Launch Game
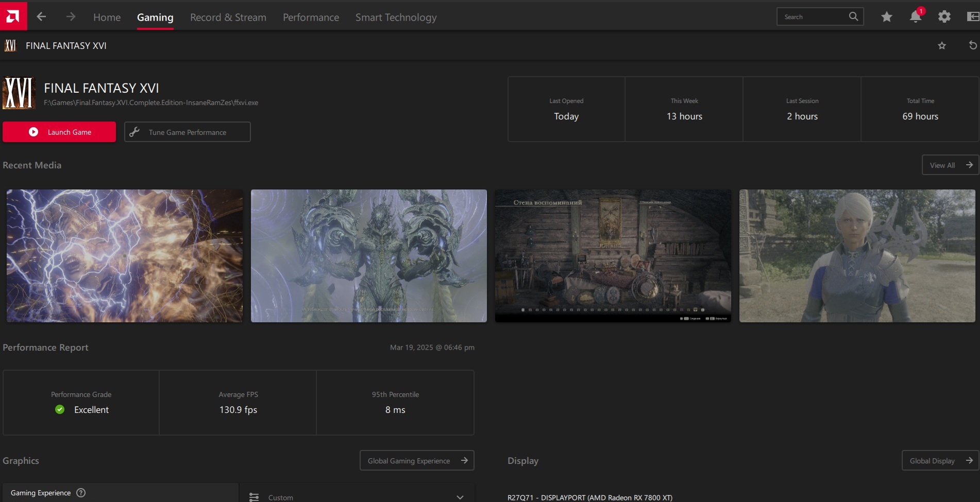The width and height of the screenshot is (980, 502). tap(59, 132)
